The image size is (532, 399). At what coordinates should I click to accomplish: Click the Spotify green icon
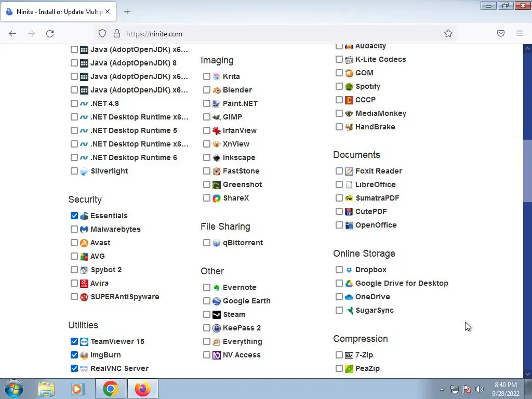(349, 87)
